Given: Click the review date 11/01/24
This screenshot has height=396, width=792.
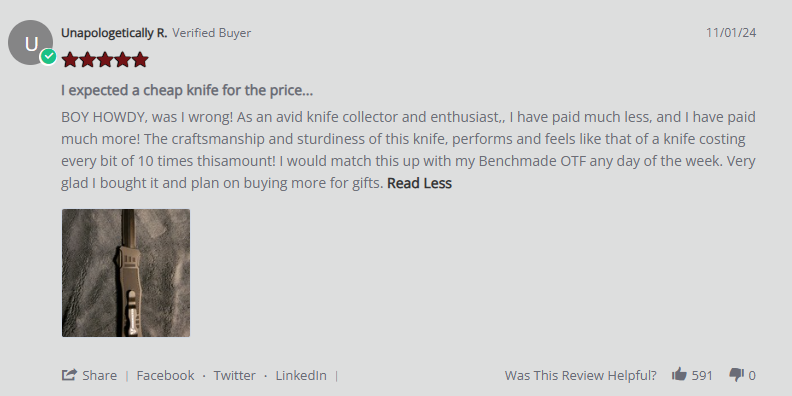Looking at the screenshot, I should 731,33.
